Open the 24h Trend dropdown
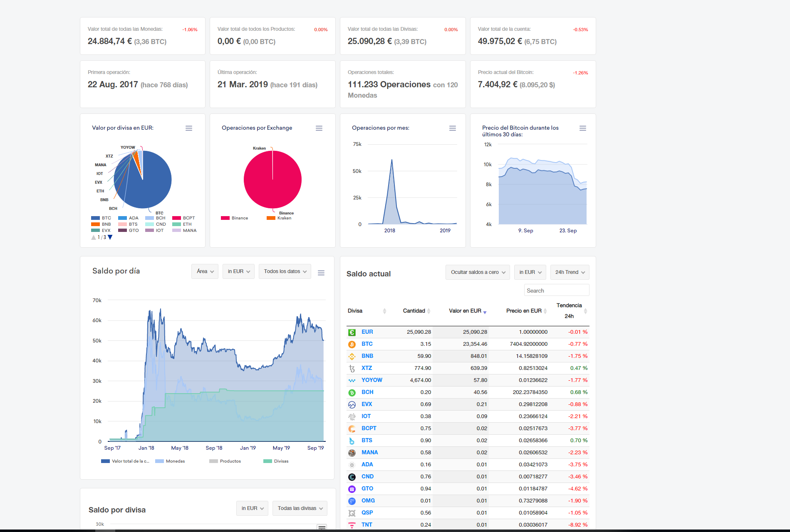The width and height of the screenshot is (790, 532). point(570,272)
